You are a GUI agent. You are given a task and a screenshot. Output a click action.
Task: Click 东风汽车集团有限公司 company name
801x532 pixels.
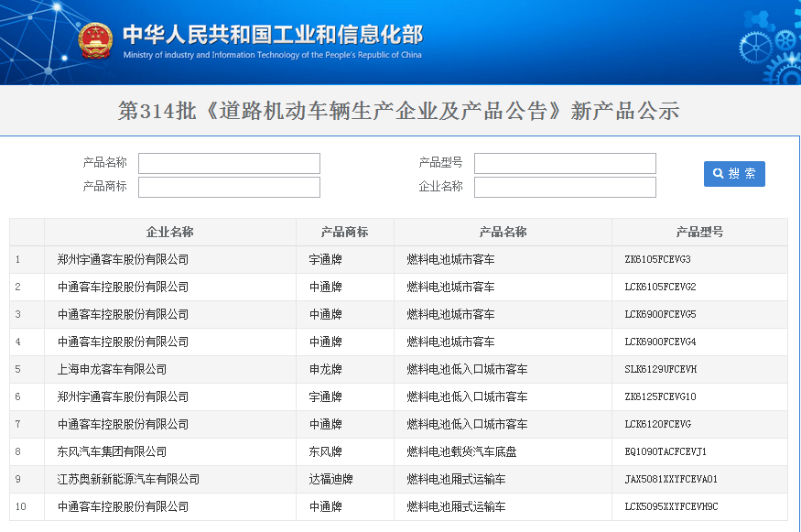tap(112, 451)
